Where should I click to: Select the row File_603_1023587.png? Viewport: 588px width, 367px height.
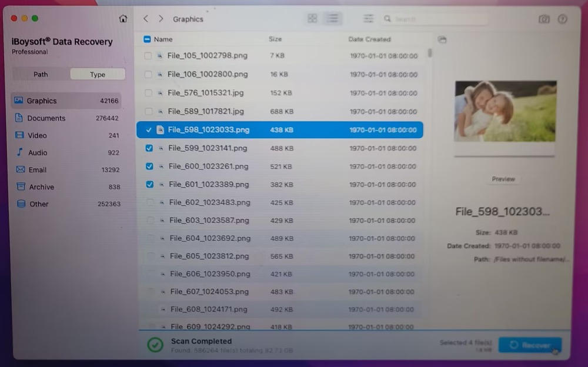[x=280, y=221]
